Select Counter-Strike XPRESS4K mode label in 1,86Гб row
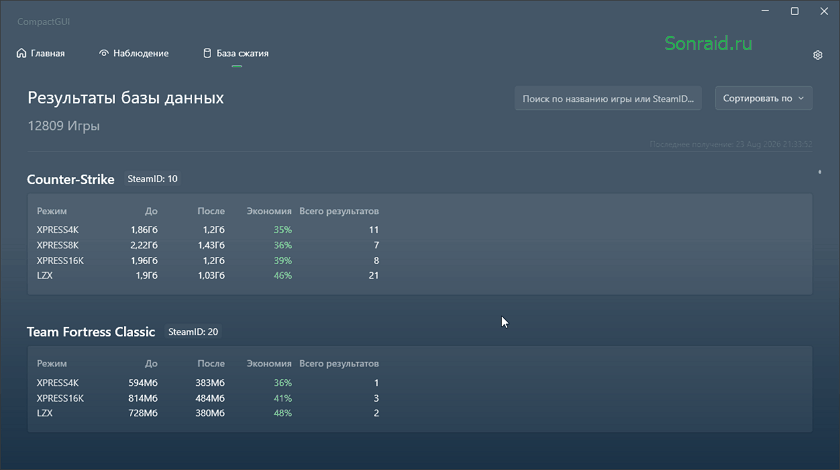Screen dimensions: 840x470 (x=57, y=229)
